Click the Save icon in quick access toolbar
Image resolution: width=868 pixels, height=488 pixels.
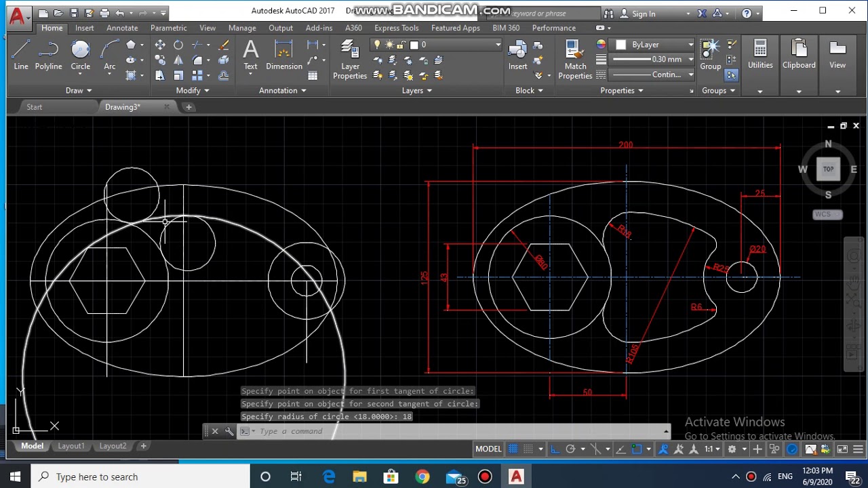[x=74, y=13]
